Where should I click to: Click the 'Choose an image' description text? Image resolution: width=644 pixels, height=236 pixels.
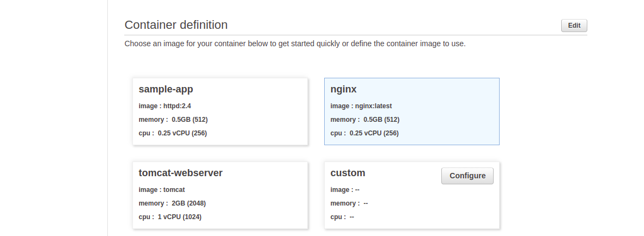click(x=295, y=44)
